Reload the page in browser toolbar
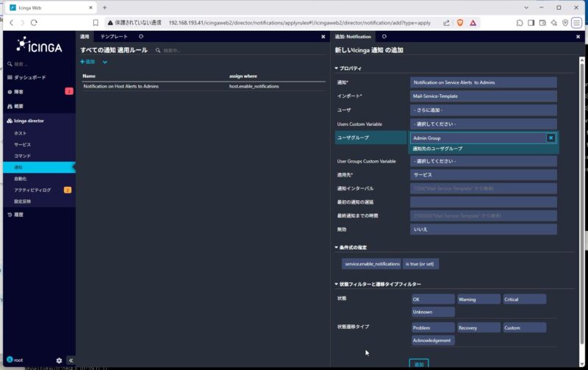This screenshot has width=588, height=370. (34, 23)
